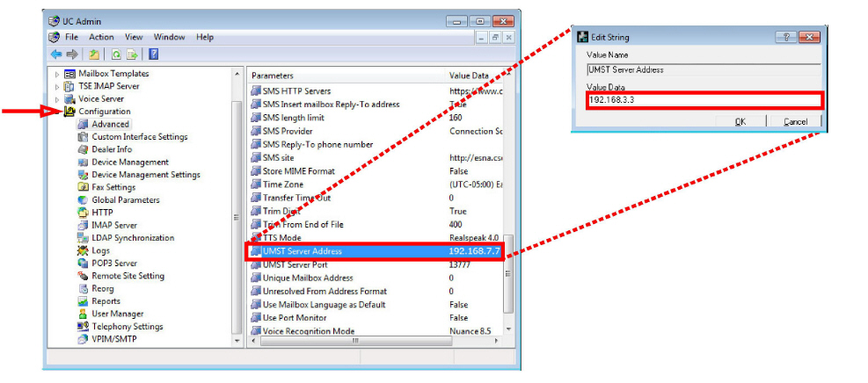Click the User Manager icon
Screen dimensions: 868x383
tap(83, 314)
